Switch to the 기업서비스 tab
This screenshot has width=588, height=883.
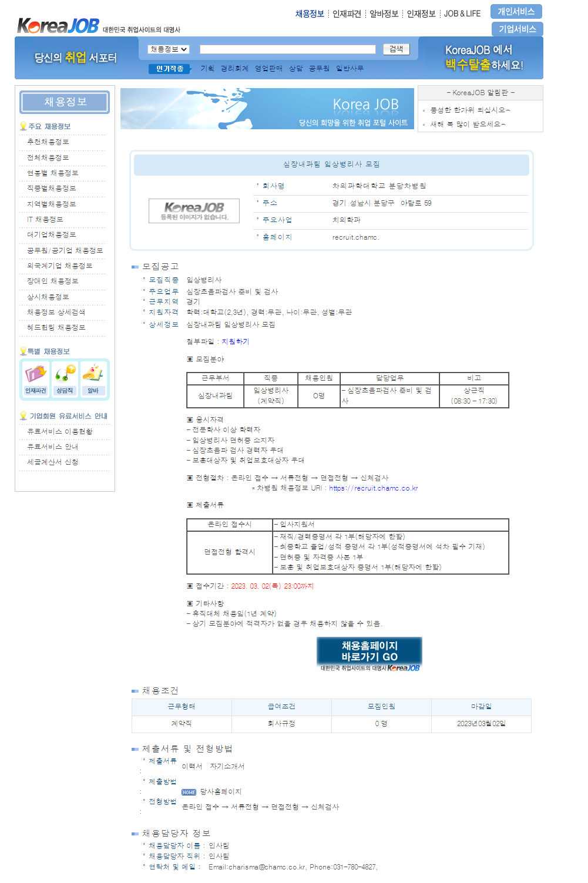click(517, 29)
